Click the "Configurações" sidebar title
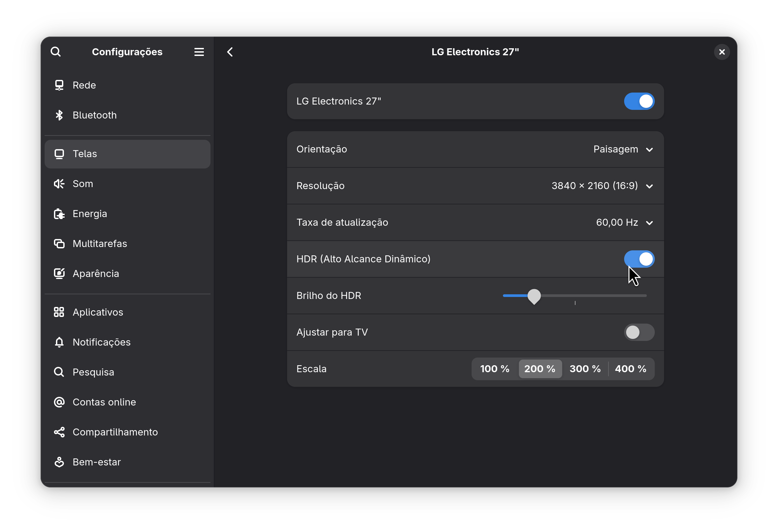Screen dimensions: 778x532 coord(127,52)
